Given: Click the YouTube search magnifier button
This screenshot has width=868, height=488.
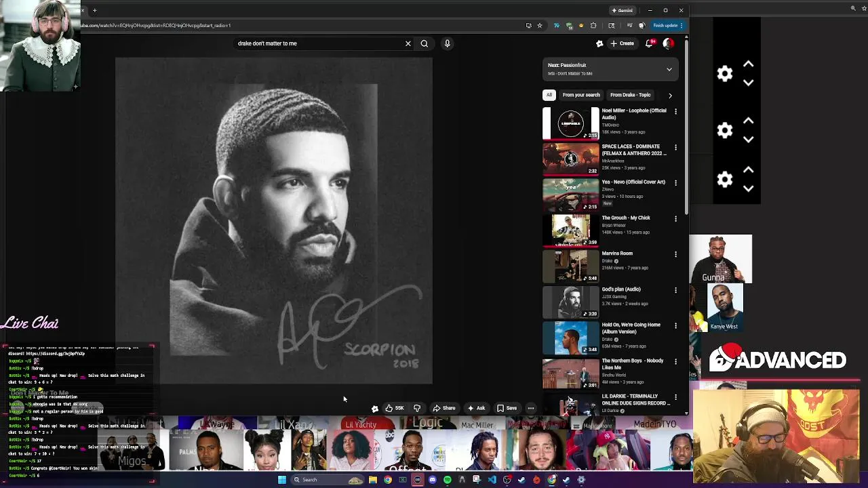Looking at the screenshot, I should pos(425,43).
